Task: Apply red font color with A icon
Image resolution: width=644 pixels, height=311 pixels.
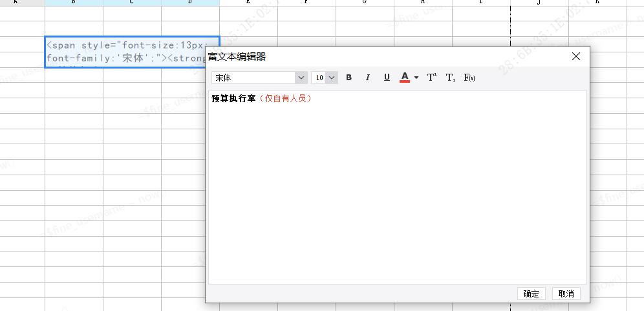Action: click(405, 77)
